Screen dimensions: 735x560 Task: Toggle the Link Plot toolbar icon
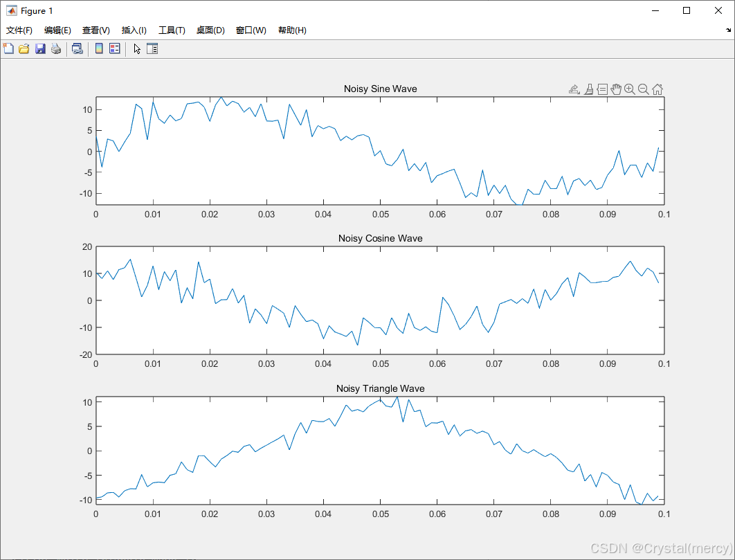(78, 48)
